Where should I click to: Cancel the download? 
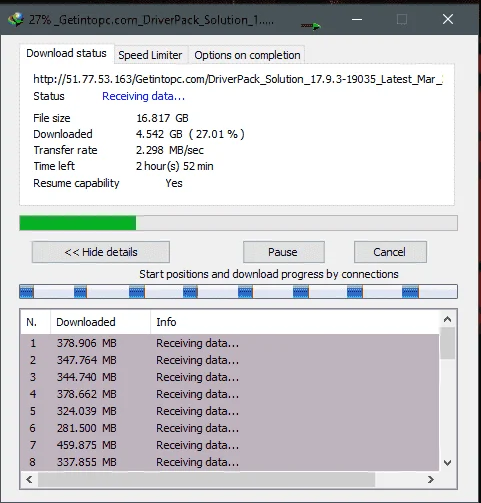[x=390, y=252]
